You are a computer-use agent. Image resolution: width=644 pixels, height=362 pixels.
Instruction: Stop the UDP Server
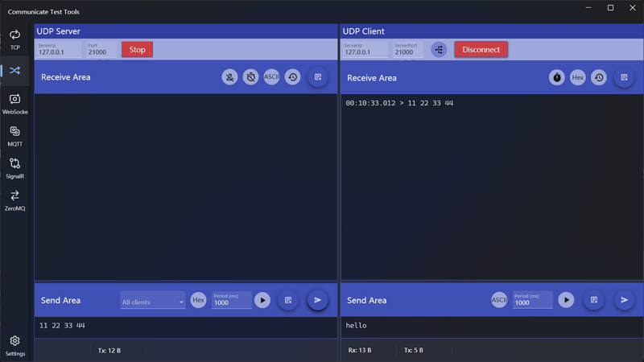[x=137, y=50]
